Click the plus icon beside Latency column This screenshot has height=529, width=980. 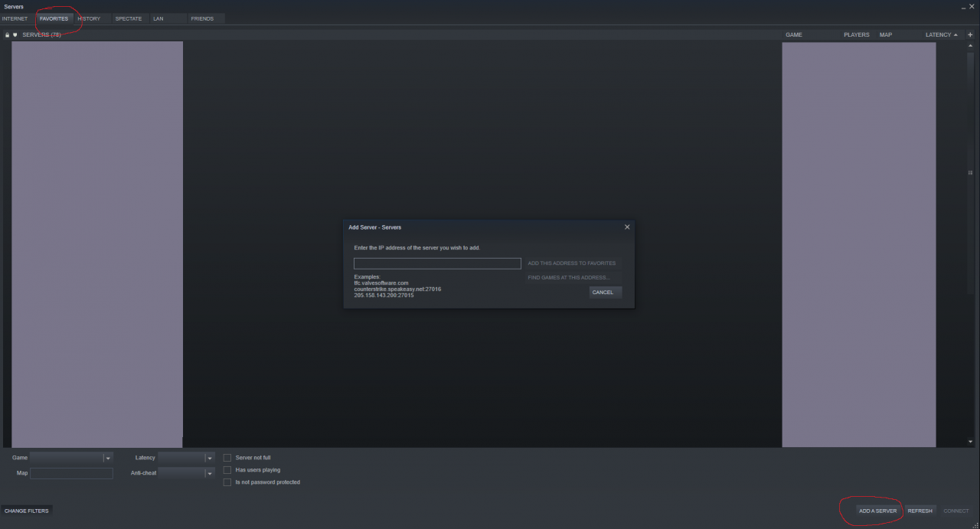970,34
